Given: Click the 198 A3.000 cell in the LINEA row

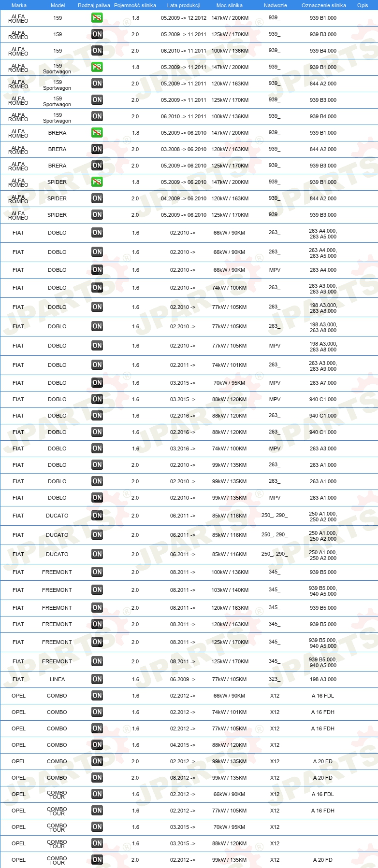Looking at the screenshot, I should pyautogui.click(x=323, y=679).
